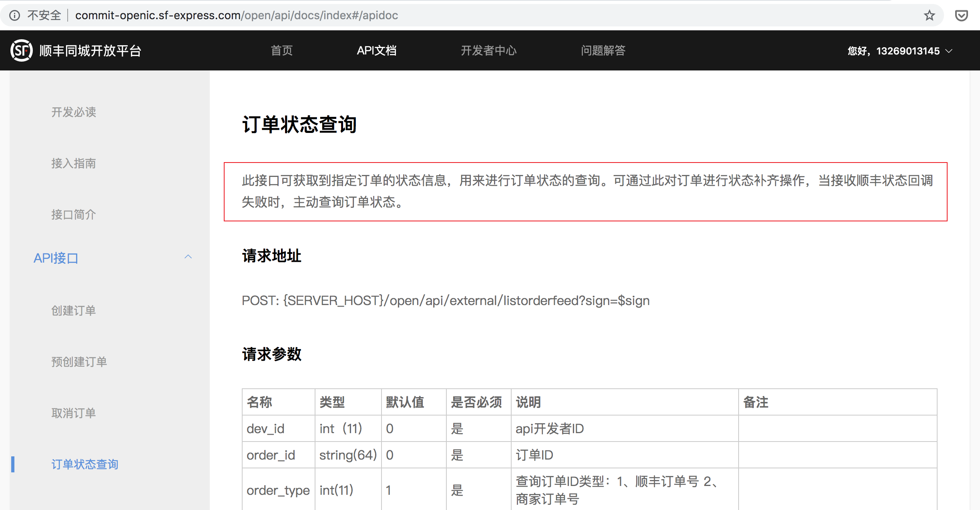Open the Pocket save icon in browser toolbar
The width and height of the screenshot is (980, 510).
[962, 16]
